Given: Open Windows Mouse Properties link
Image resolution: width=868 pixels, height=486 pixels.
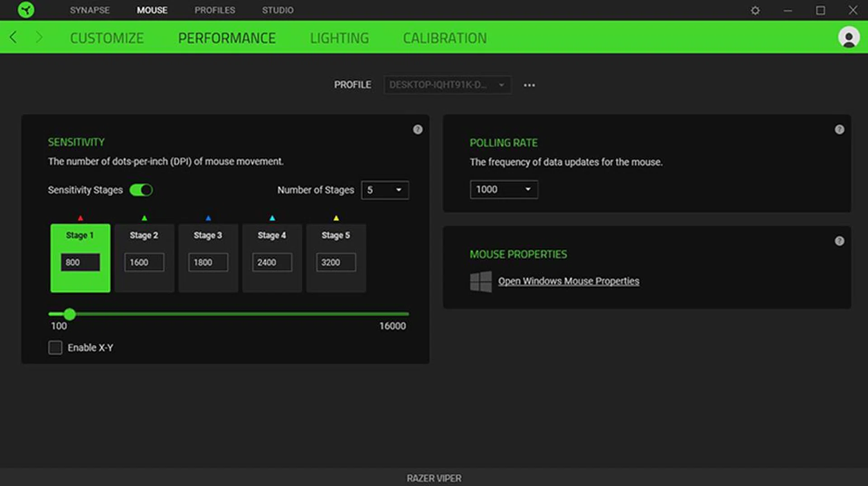Looking at the screenshot, I should coord(568,281).
